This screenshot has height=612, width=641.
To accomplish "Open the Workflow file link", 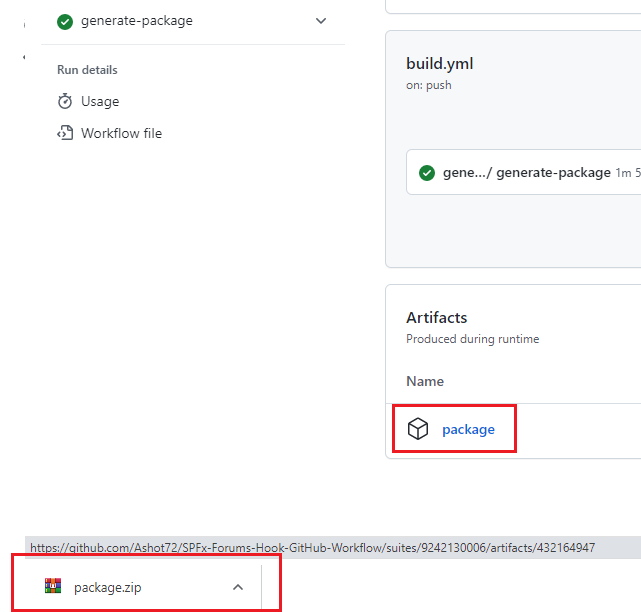I will tap(121, 133).
